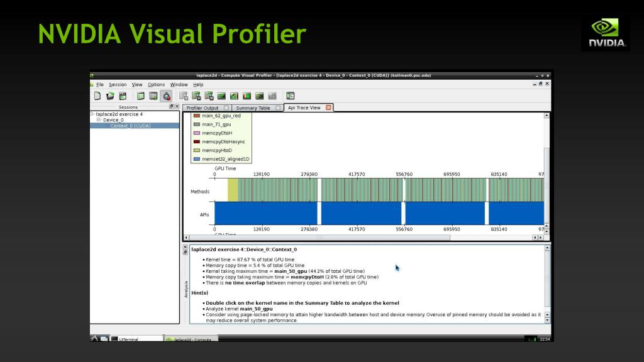Click the memcpyDtoH legend swatch
Image resolution: width=644 pixels, height=362 pixels.
tap(197, 133)
